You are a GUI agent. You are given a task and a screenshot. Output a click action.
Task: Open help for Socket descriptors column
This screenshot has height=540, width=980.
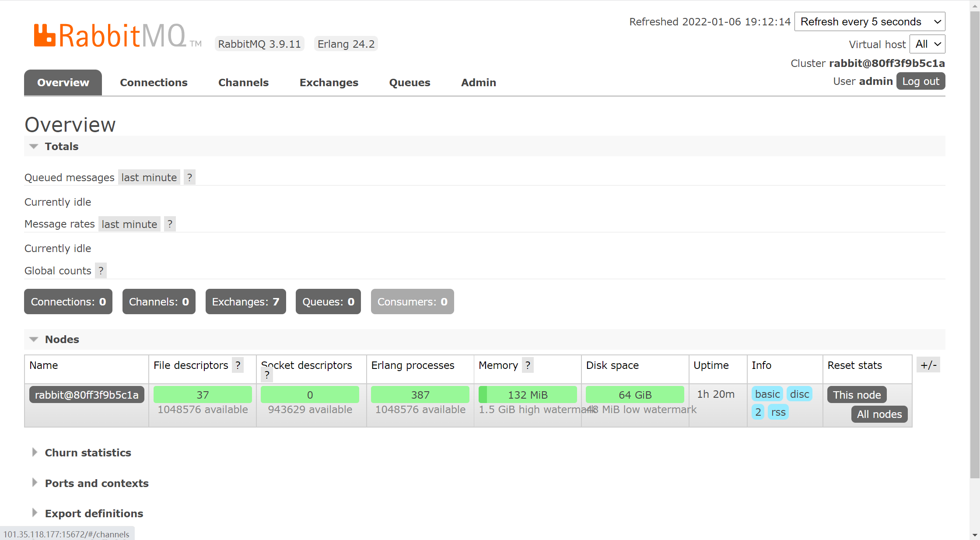267,375
